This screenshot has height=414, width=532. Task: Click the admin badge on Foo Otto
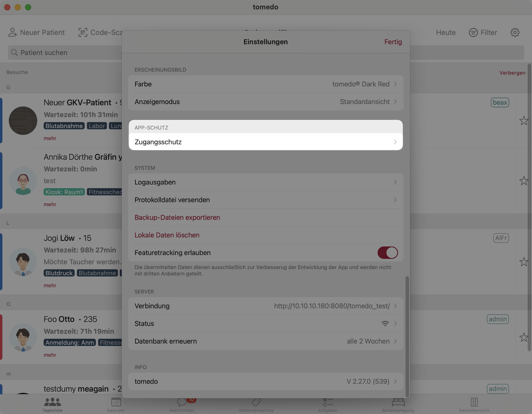(498, 319)
